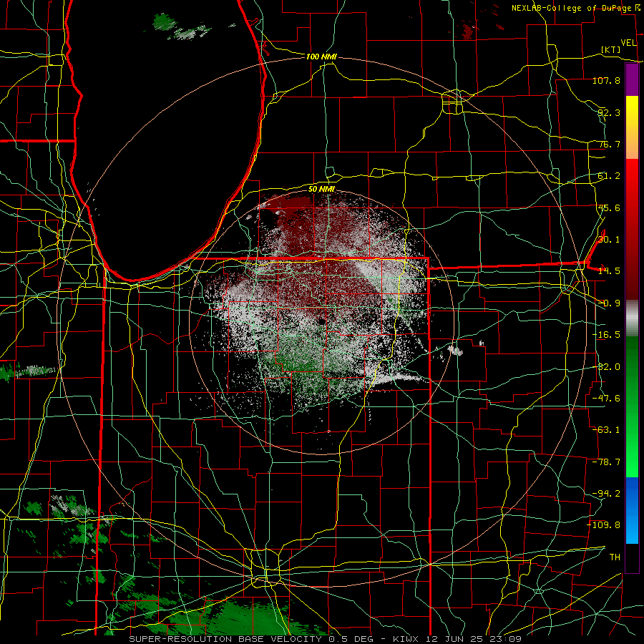Pick the orange segment of color bar
644x644 pixels.
pyautogui.click(x=632, y=143)
